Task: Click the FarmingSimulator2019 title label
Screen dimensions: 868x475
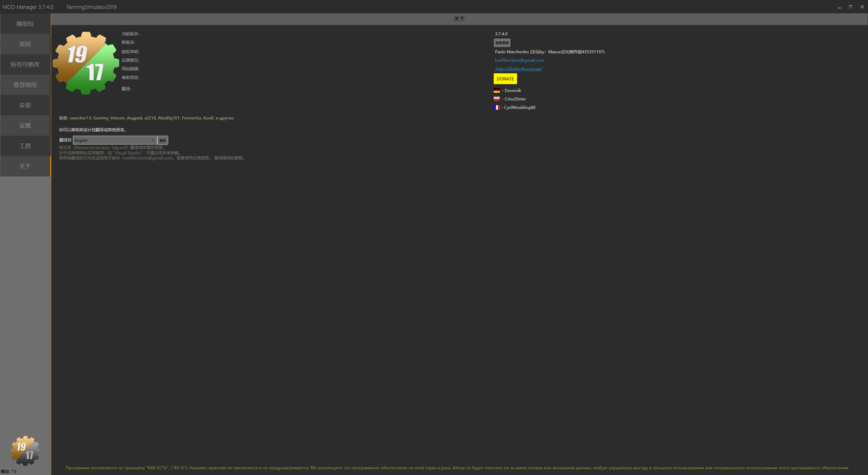Action: (x=91, y=7)
